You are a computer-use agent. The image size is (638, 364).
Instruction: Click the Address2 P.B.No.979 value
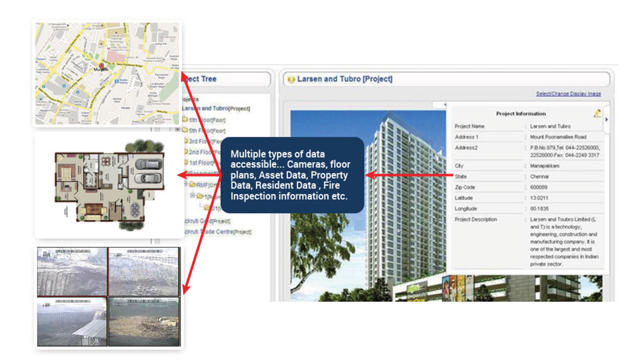click(565, 151)
